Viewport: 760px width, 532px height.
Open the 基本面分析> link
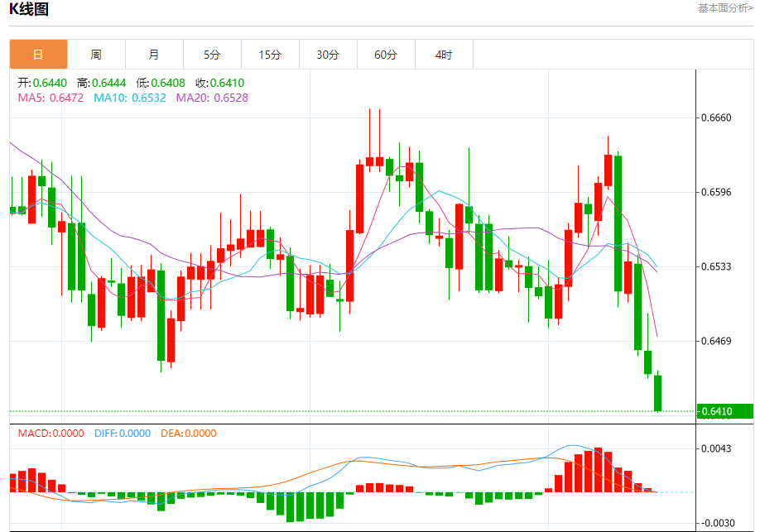click(725, 8)
